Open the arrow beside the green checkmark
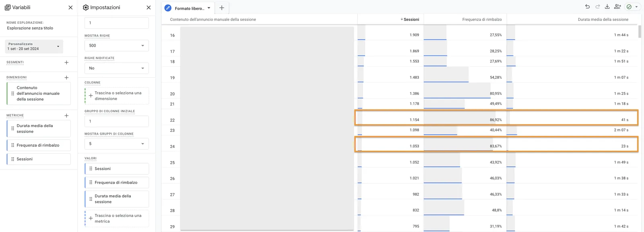Screen dimensions: 644x232 (636, 7)
